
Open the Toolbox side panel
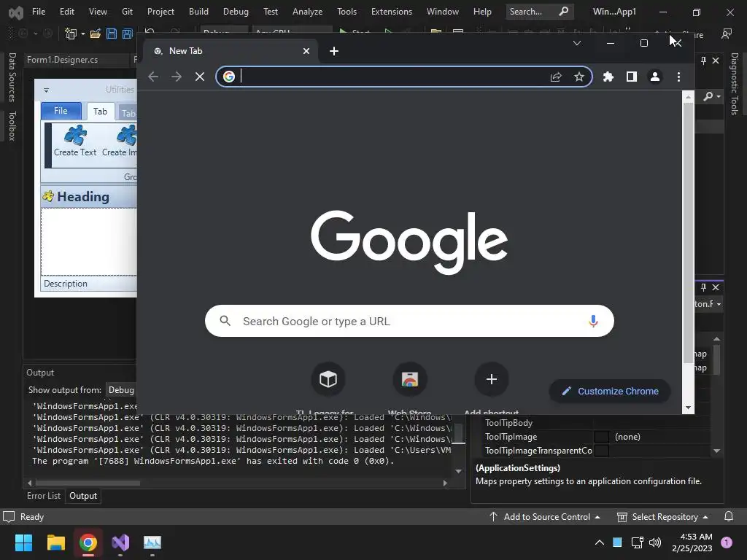tap(12, 125)
